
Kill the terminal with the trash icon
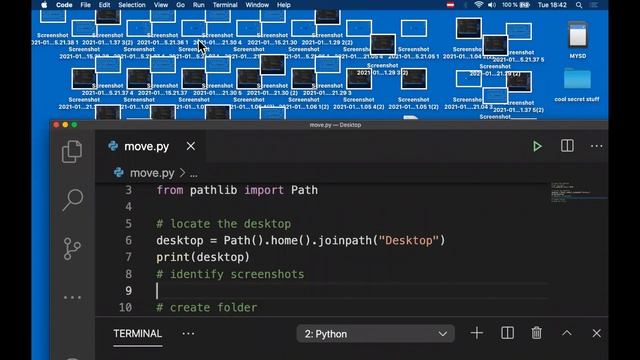click(x=536, y=333)
